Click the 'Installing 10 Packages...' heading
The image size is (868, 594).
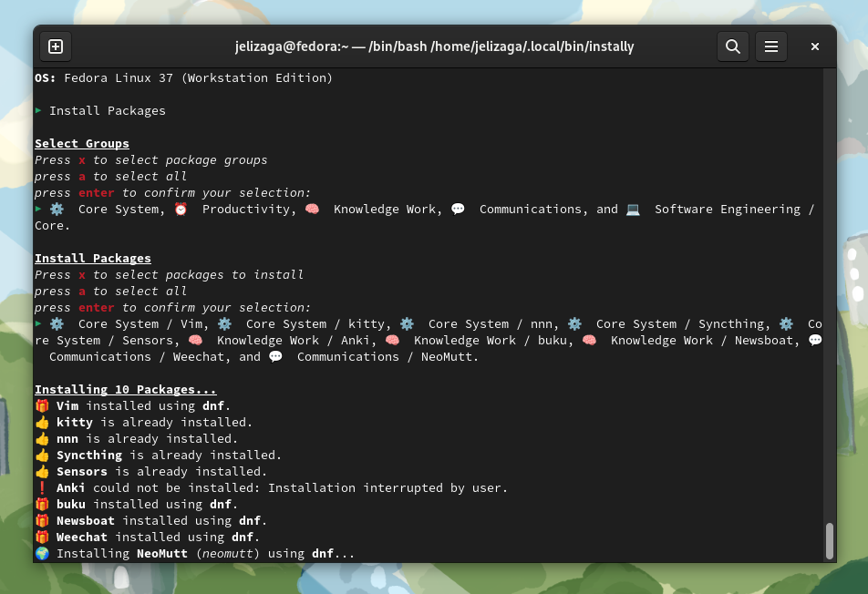click(x=126, y=390)
